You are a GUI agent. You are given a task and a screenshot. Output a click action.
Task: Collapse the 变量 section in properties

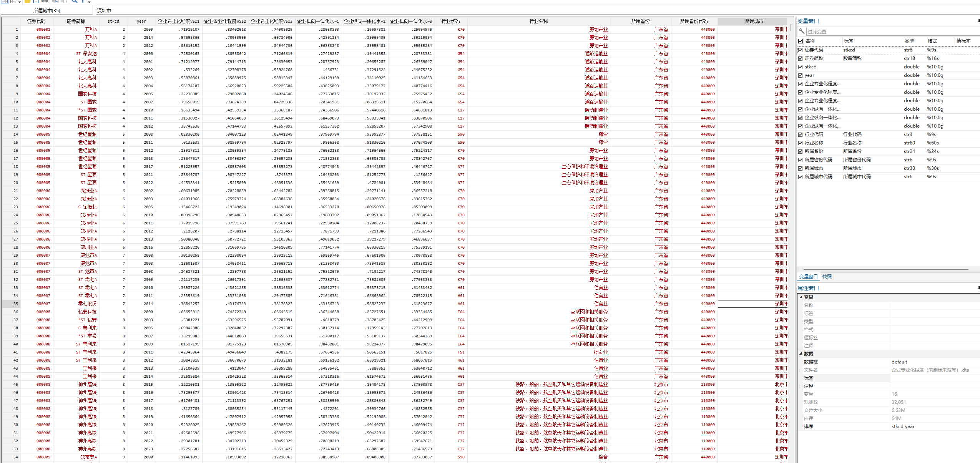[x=801, y=297]
